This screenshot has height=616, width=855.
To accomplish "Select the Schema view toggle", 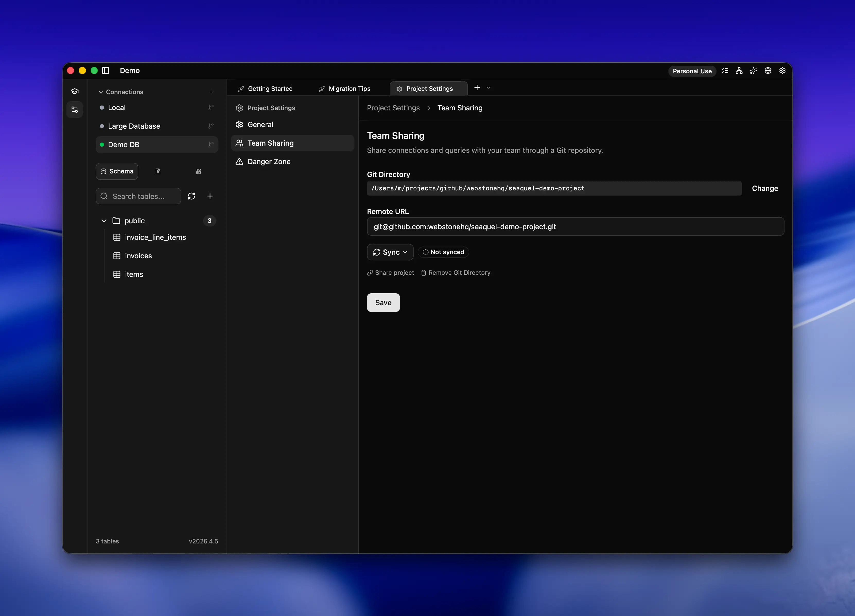I will [x=117, y=172].
